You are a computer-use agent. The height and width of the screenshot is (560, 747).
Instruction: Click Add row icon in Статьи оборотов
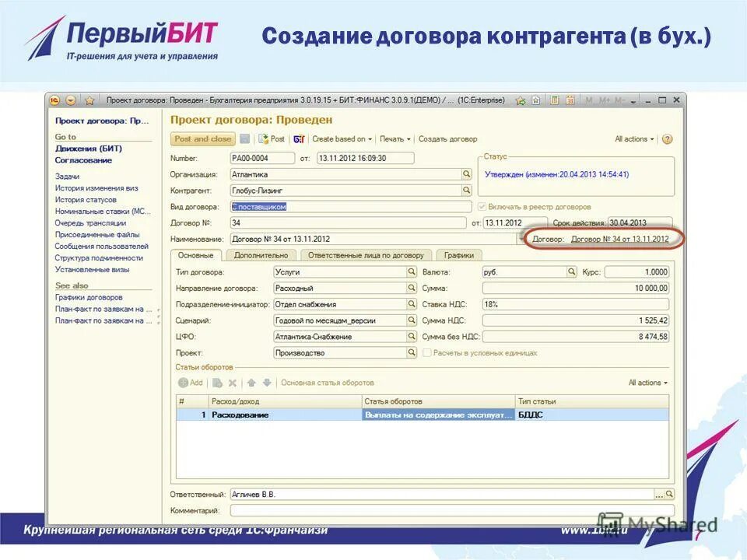[x=183, y=383]
